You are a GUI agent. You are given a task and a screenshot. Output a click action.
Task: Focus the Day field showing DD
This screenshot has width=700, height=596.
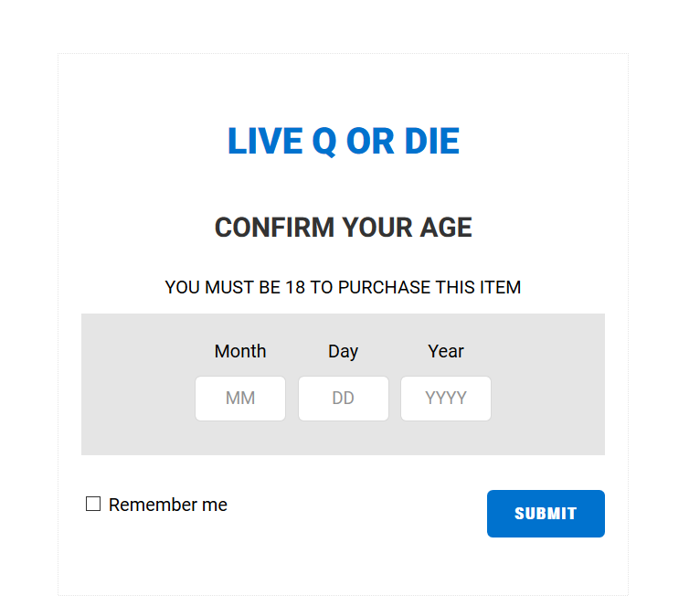[x=344, y=399]
